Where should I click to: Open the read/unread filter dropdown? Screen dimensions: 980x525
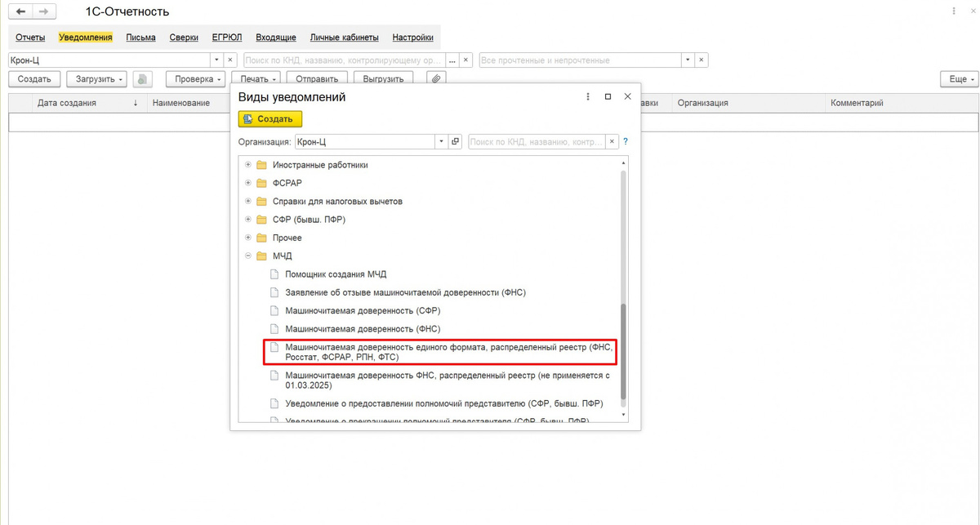pyautogui.click(x=688, y=60)
